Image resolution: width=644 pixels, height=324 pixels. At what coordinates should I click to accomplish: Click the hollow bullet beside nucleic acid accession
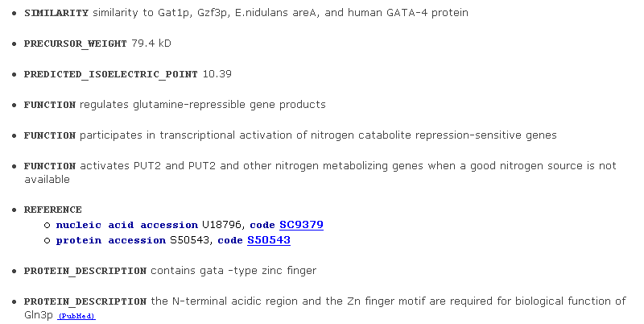47,226
